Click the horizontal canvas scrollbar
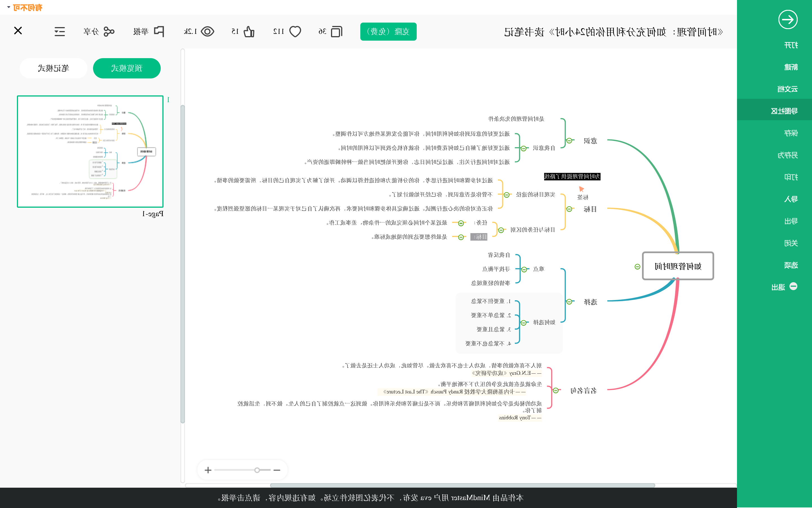812x508 pixels. pyautogui.click(x=462, y=485)
